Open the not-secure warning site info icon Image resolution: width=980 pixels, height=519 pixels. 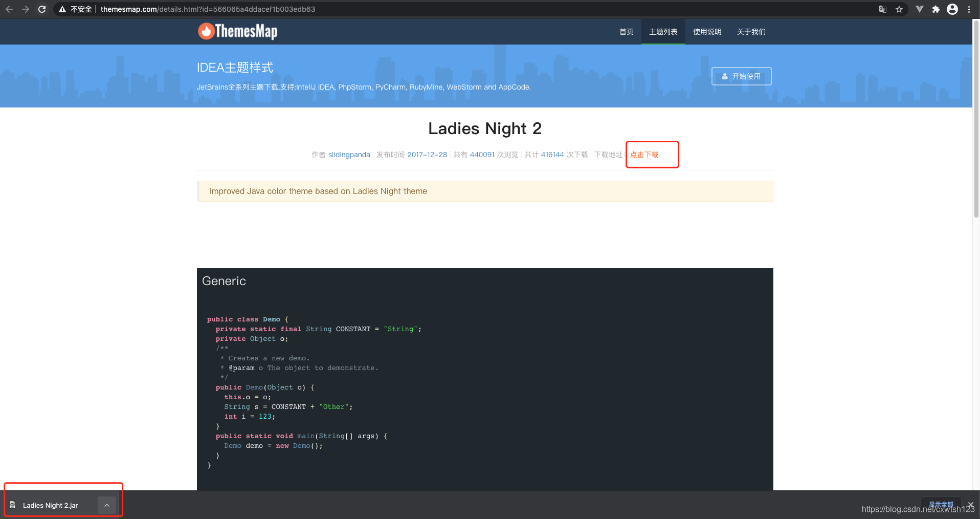pyautogui.click(x=62, y=9)
